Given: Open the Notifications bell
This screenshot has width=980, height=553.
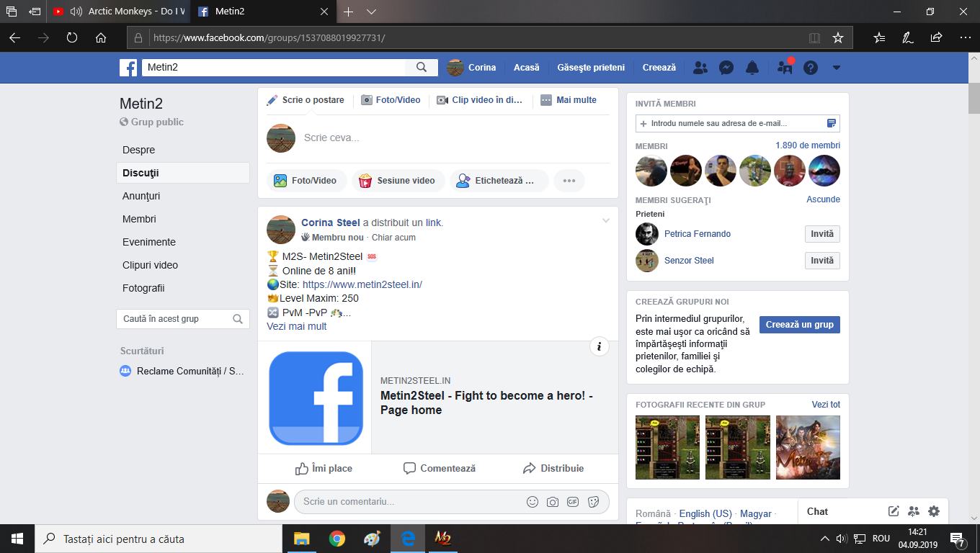Looking at the screenshot, I should [752, 68].
